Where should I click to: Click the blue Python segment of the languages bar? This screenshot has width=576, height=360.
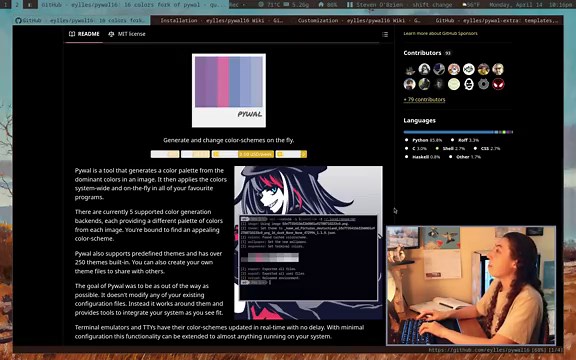449,132
